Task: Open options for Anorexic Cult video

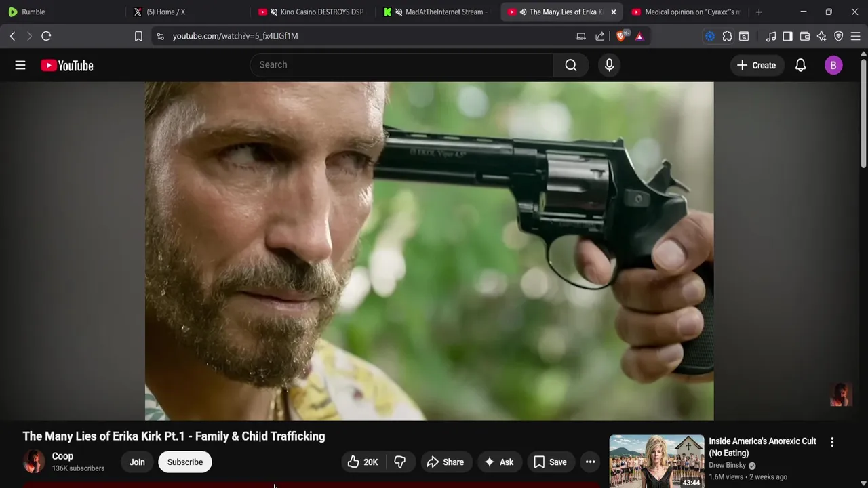Action: [x=832, y=442]
